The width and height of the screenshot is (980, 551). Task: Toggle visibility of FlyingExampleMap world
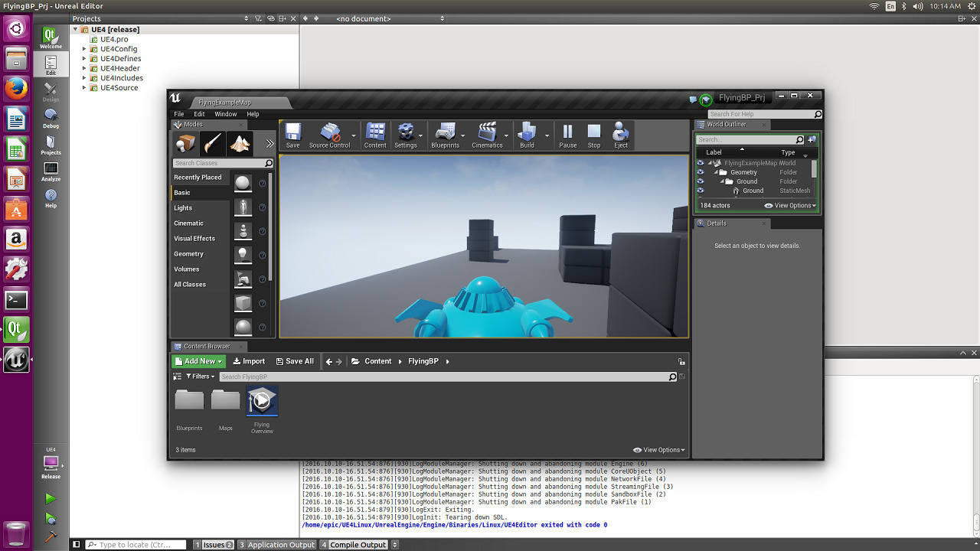click(x=700, y=163)
